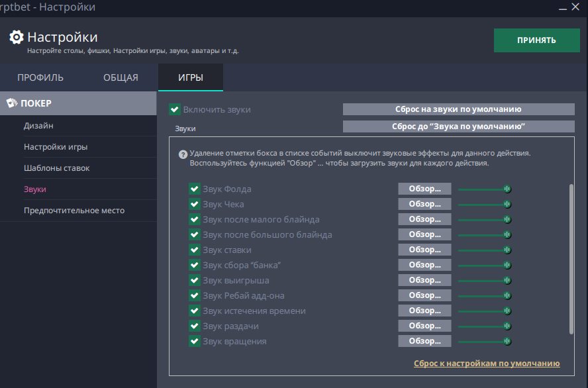Click Обзор for Звук ставки
This screenshot has width=588, height=388.
(x=424, y=250)
